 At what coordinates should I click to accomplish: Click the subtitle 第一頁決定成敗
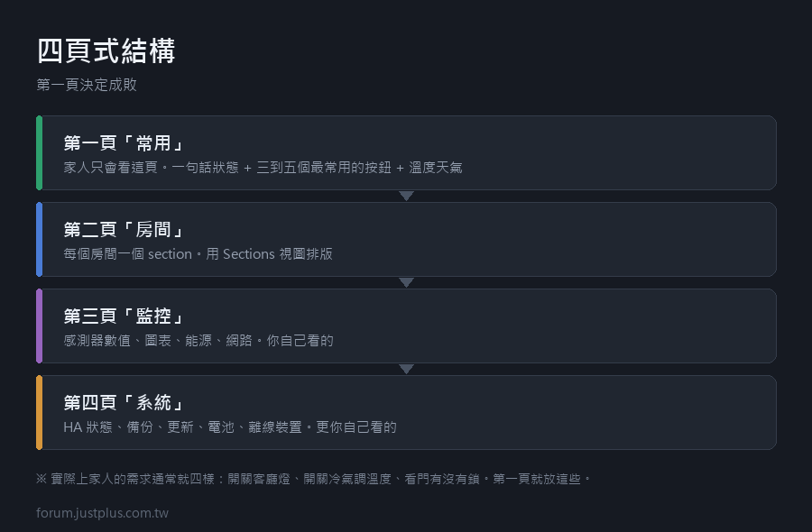pyautogui.click(x=87, y=85)
